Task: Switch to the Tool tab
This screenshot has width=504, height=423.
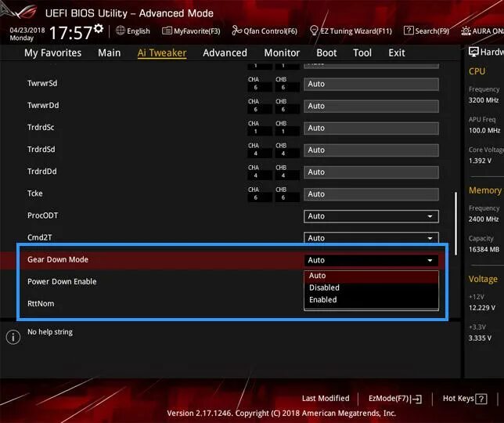Action: 362,52
